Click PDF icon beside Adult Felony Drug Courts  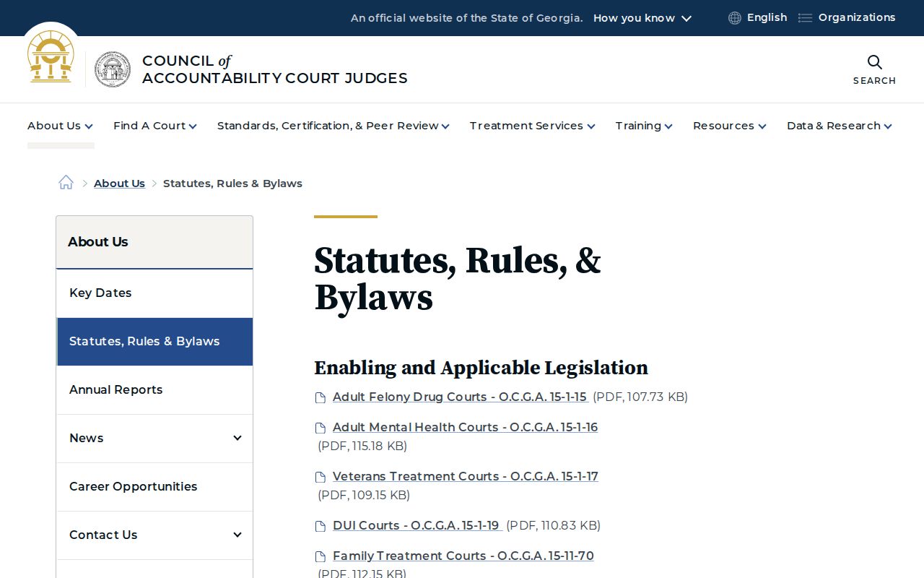tap(321, 397)
